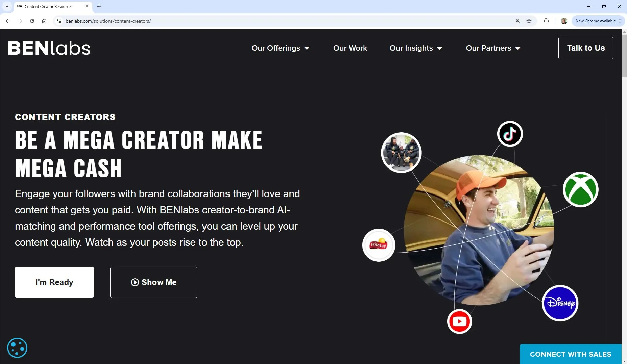Go back to previous page

(8, 21)
